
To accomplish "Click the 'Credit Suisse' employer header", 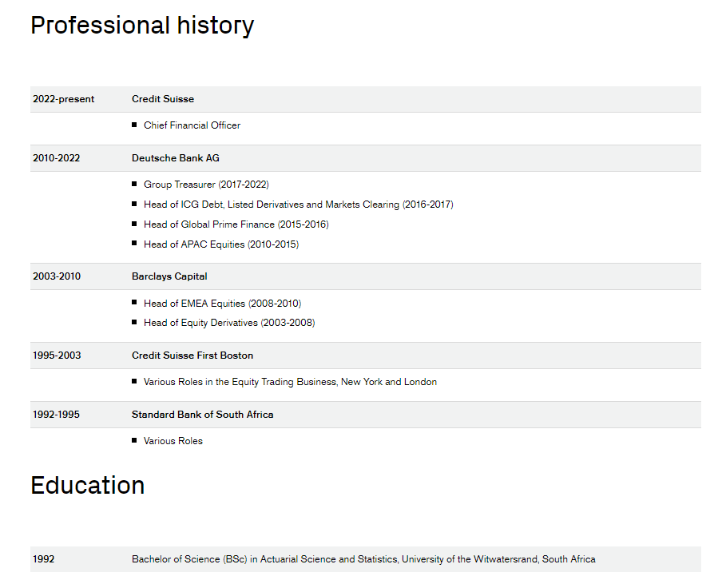I will (163, 99).
